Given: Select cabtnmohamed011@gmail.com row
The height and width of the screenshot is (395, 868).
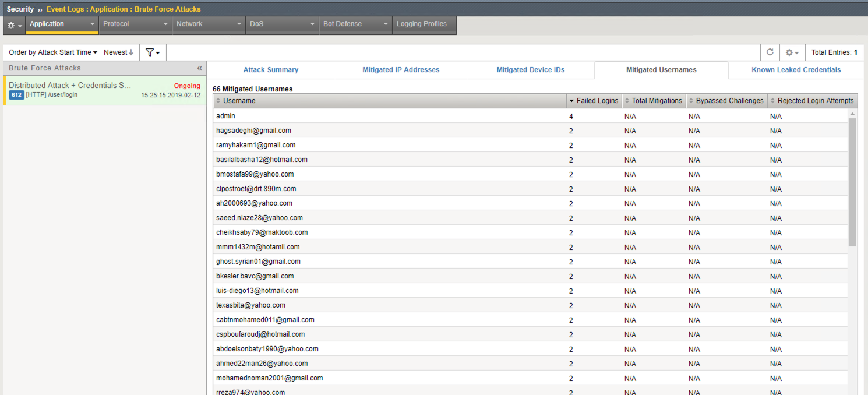Looking at the screenshot, I should [530, 320].
